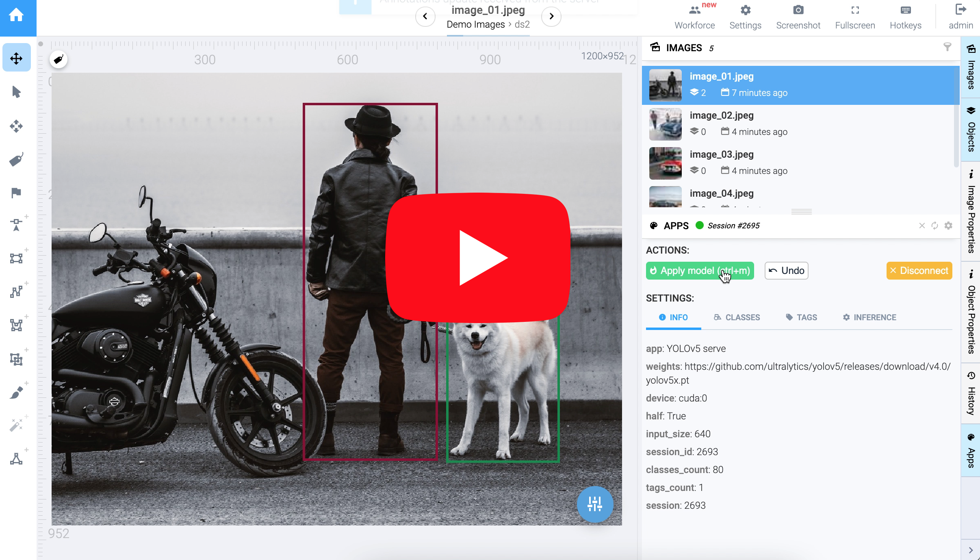Viewport: 980px width, 560px height.
Task: Click the Undo button
Action: tap(787, 271)
